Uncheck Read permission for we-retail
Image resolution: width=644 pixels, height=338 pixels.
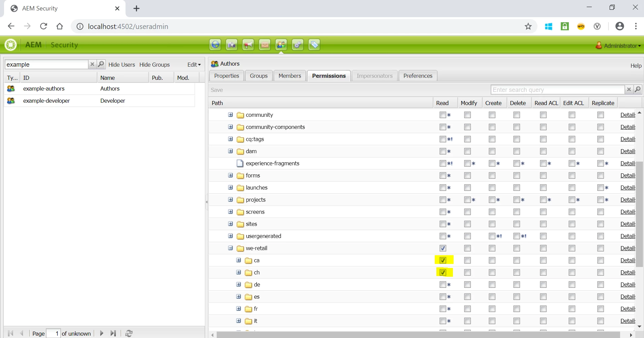click(443, 248)
